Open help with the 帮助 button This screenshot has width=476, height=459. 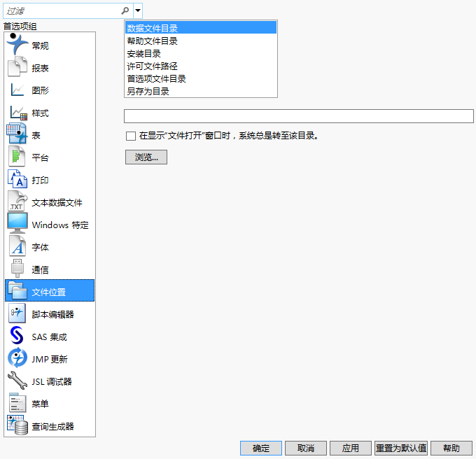tap(451, 448)
